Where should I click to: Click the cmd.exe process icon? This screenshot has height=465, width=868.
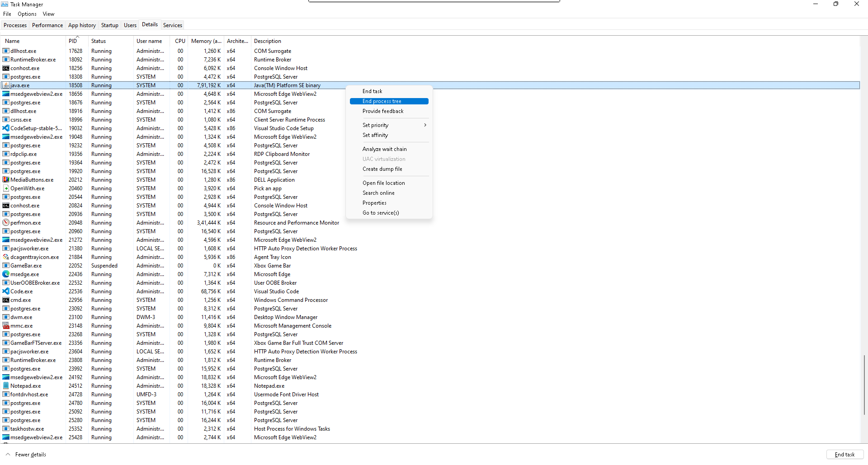(x=6, y=300)
